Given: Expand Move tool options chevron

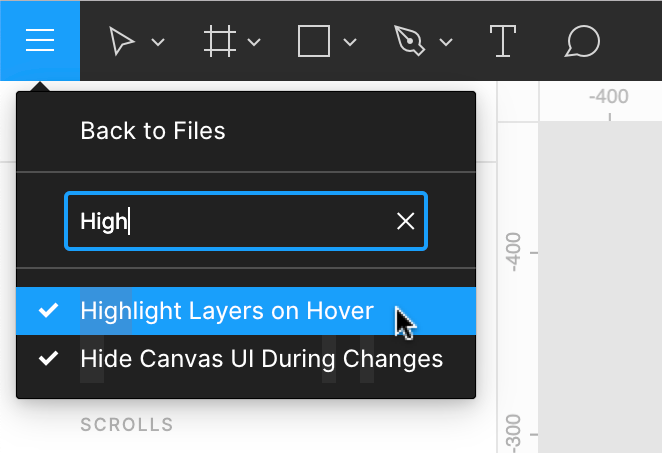Looking at the screenshot, I should click(157, 42).
